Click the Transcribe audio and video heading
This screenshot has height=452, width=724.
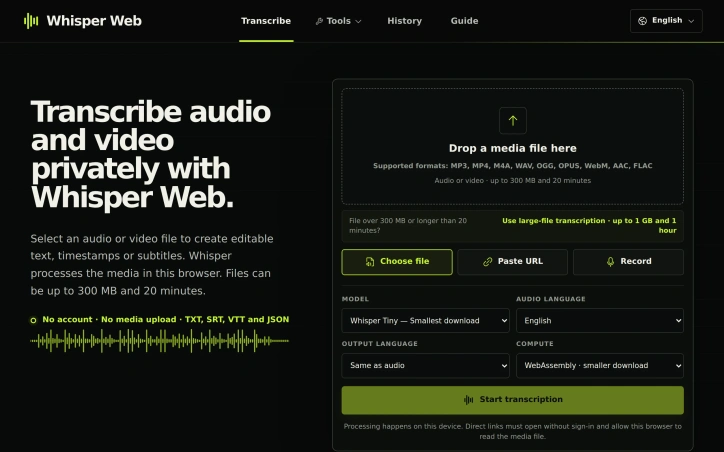(x=151, y=155)
